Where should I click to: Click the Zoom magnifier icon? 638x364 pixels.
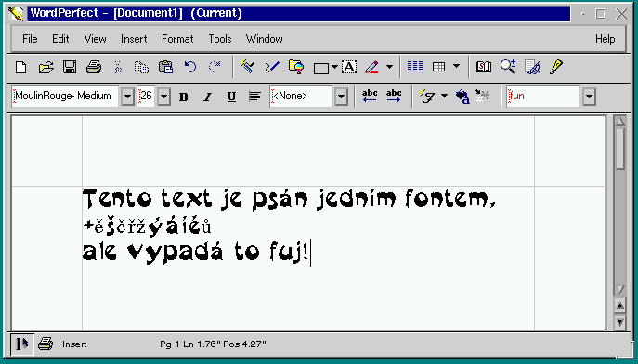pyautogui.click(x=508, y=67)
